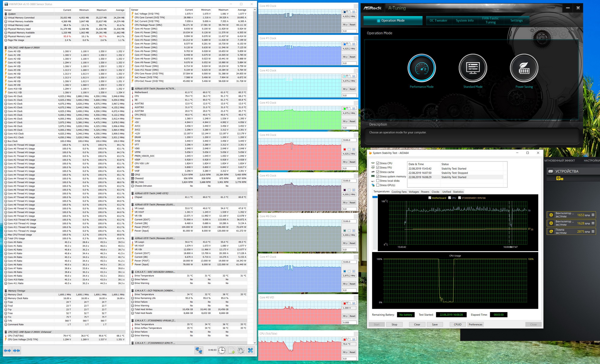Toggle Motherboard temperature graph checkbox

coord(430,198)
